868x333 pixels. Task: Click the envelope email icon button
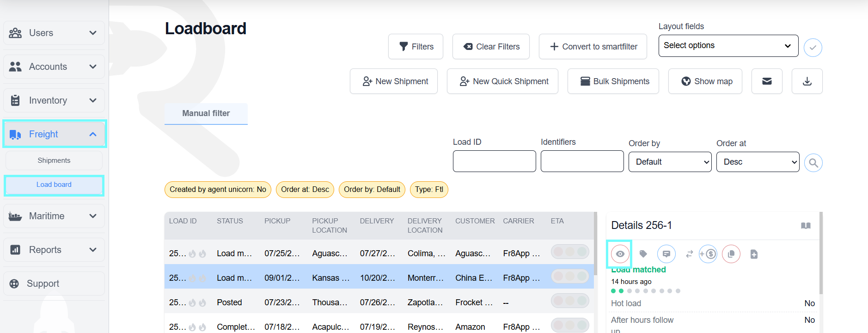[x=767, y=81]
